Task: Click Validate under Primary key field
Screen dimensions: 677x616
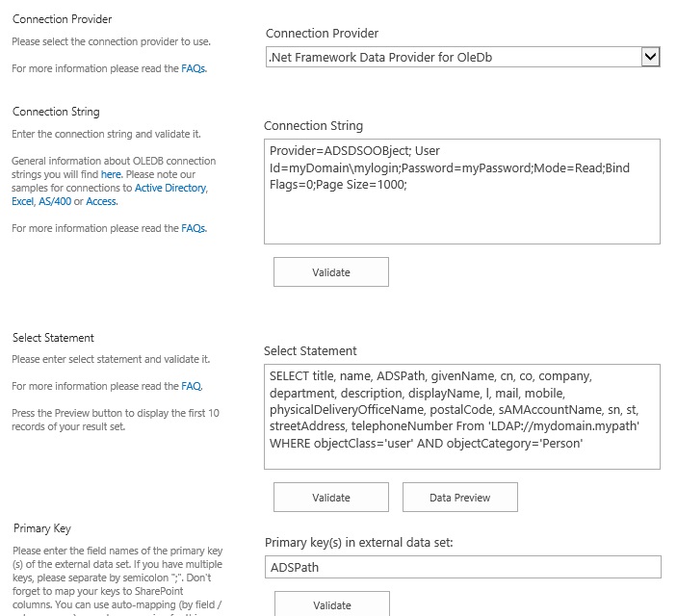Action: [x=331, y=605]
